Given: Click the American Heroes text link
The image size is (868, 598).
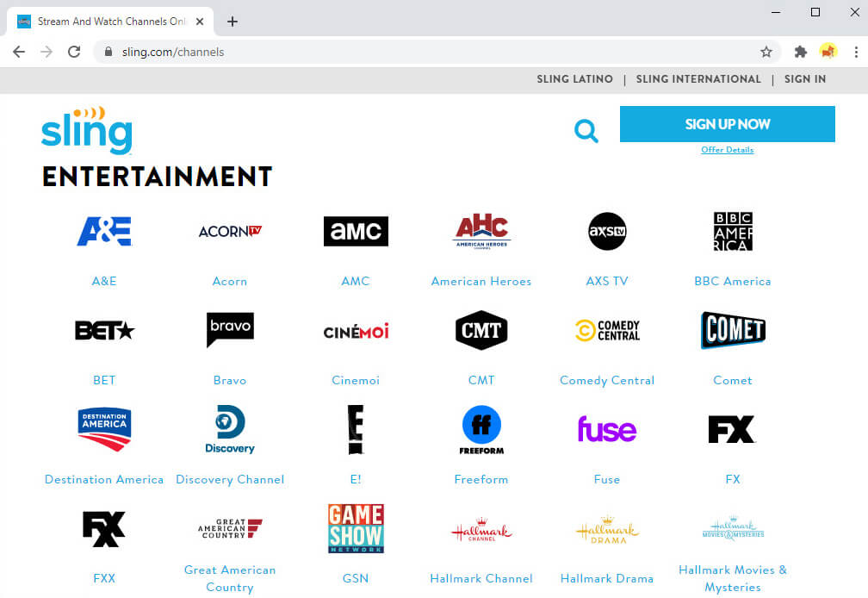Looking at the screenshot, I should 481,281.
